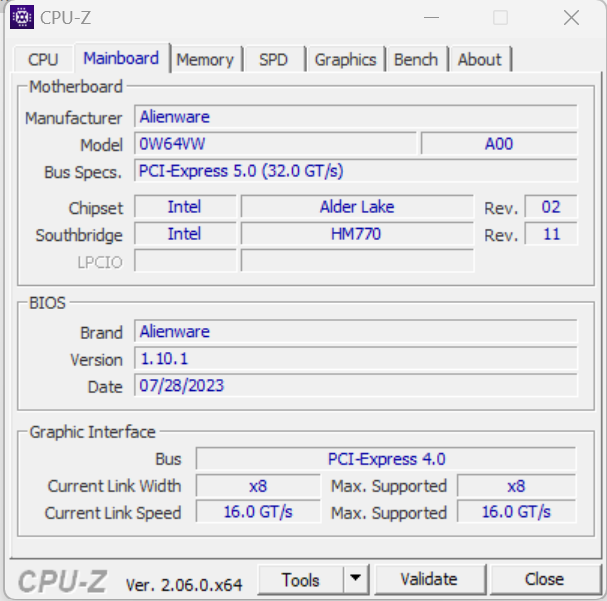Click the Ver. 2.06.0.x64 version text

tap(184, 585)
